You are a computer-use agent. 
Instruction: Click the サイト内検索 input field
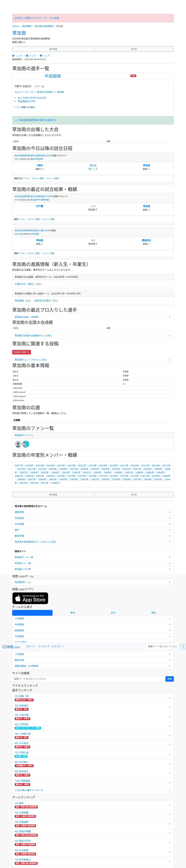89,679
